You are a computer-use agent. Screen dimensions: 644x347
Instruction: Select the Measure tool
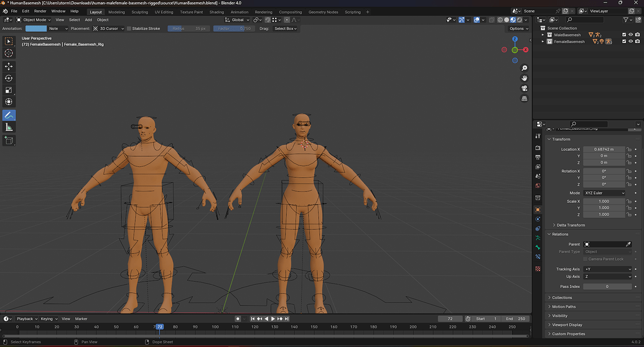(9, 127)
